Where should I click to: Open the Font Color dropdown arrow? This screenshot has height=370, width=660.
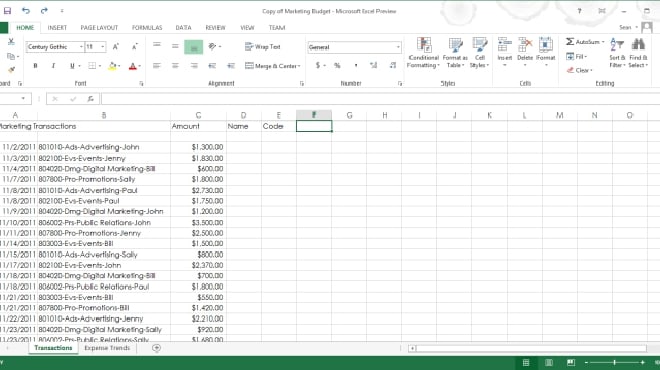pos(140,66)
